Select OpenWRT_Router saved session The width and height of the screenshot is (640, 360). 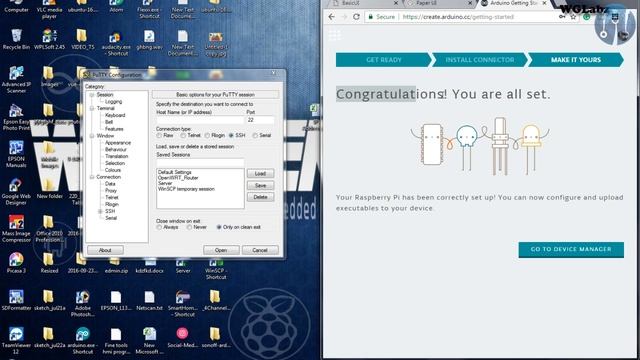[x=178, y=178]
